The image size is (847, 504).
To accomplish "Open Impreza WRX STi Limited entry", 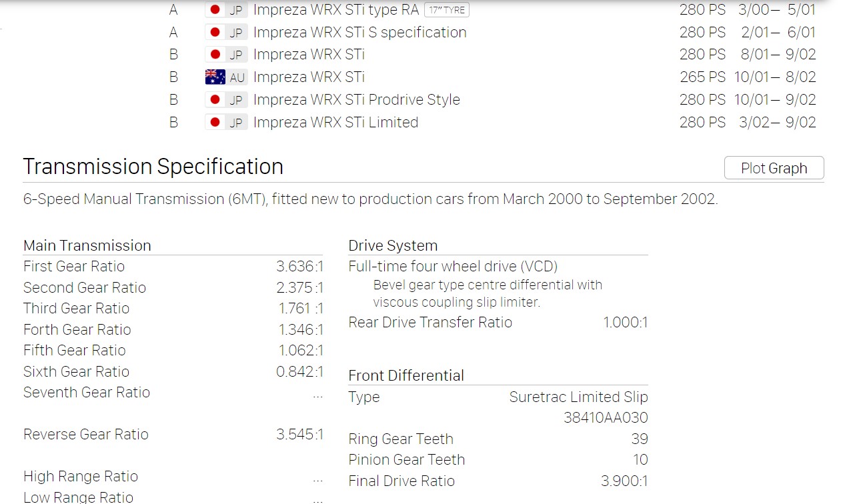I will point(336,123).
